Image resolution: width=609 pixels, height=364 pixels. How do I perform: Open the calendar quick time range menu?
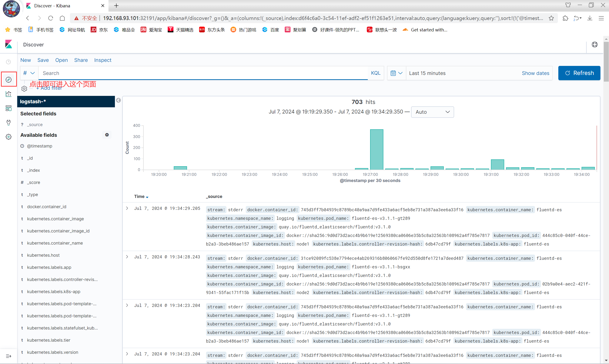point(396,73)
